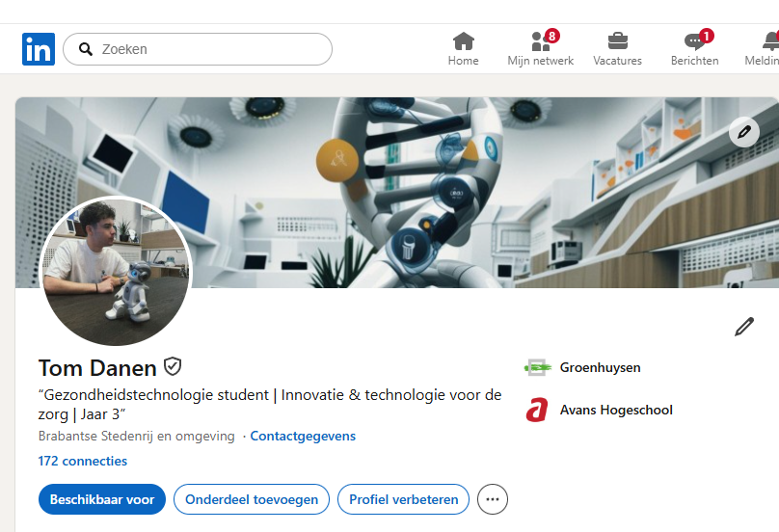Screen dimensions: 779x532
Task: Open the Beschikbaar voor dropdown
Action: (x=102, y=499)
